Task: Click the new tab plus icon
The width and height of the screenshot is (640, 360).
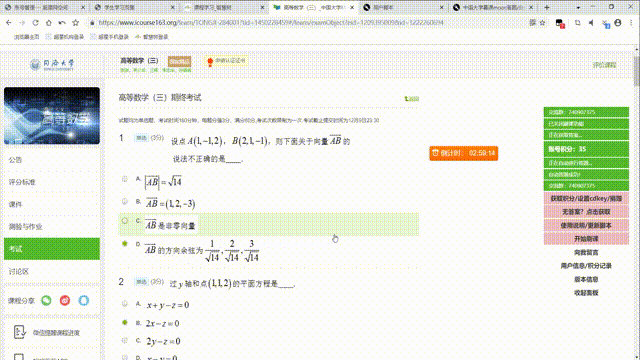Action: [x=547, y=7]
